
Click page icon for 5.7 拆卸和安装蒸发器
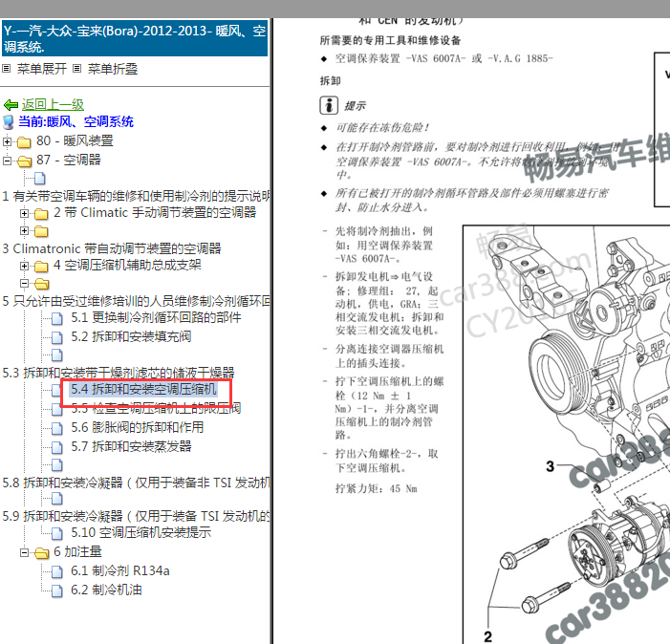tap(56, 447)
